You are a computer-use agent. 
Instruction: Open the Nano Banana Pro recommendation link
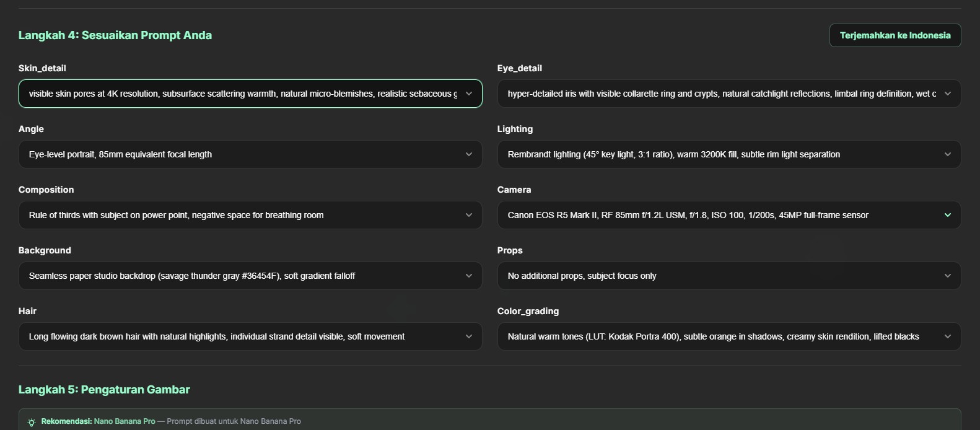(x=125, y=421)
